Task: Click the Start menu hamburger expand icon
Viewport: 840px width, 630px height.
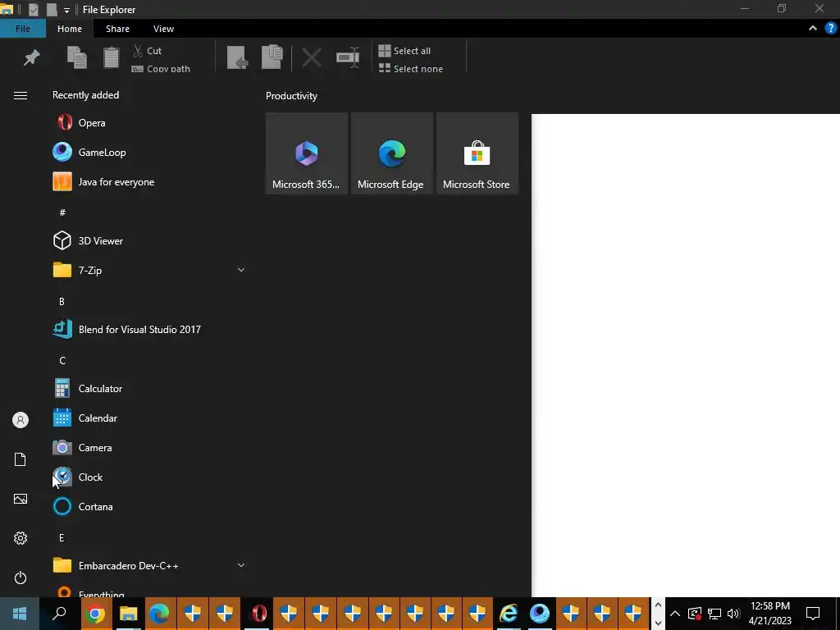Action: click(21, 95)
